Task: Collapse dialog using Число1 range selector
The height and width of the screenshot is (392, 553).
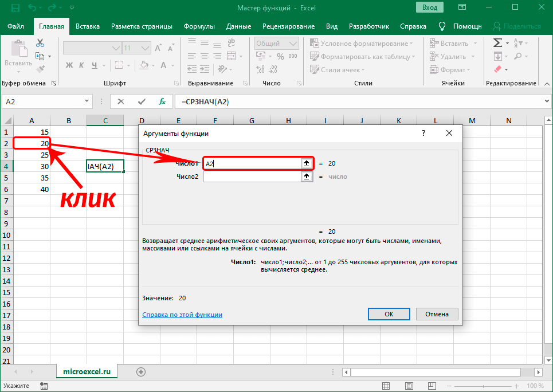Action: pos(307,163)
